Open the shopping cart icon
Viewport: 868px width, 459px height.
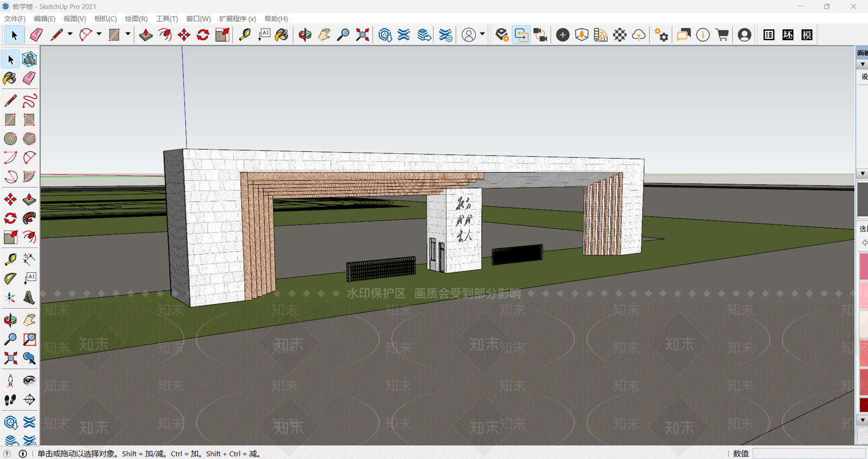[x=722, y=35]
